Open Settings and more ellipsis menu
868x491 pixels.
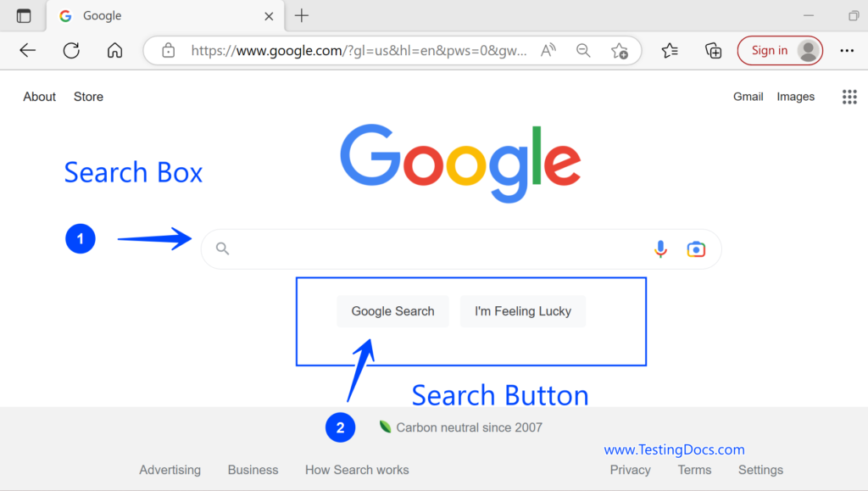pyautogui.click(x=847, y=50)
